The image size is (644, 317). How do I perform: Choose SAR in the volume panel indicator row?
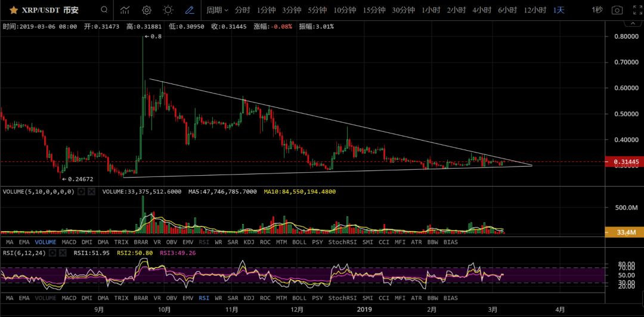click(x=233, y=243)
